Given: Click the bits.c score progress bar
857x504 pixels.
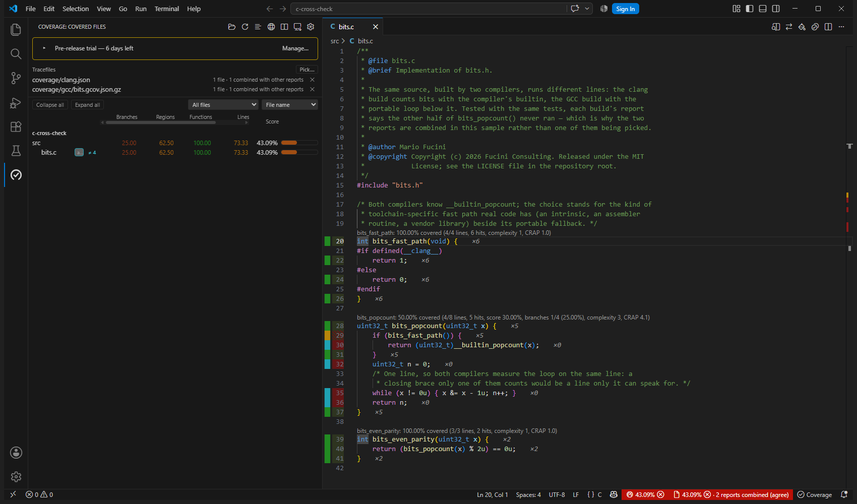Looking at the screenshot, I should tap(299, 152).
